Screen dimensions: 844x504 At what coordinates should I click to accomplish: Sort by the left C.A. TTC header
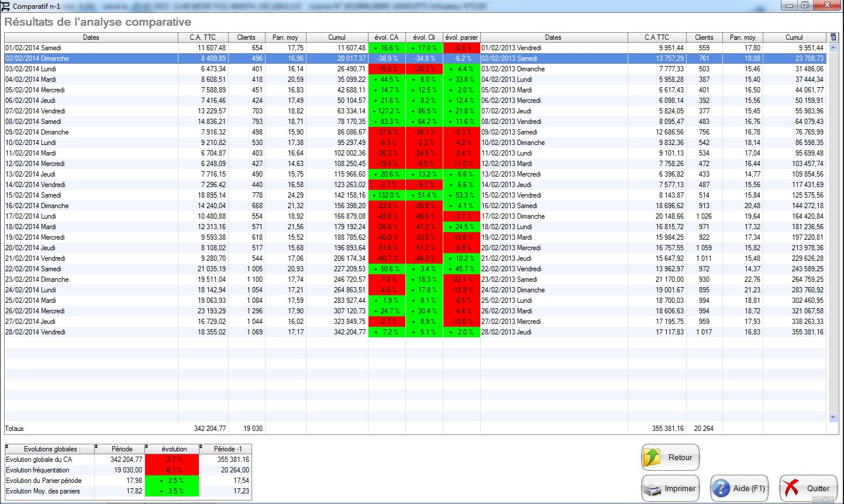point(202,37)
